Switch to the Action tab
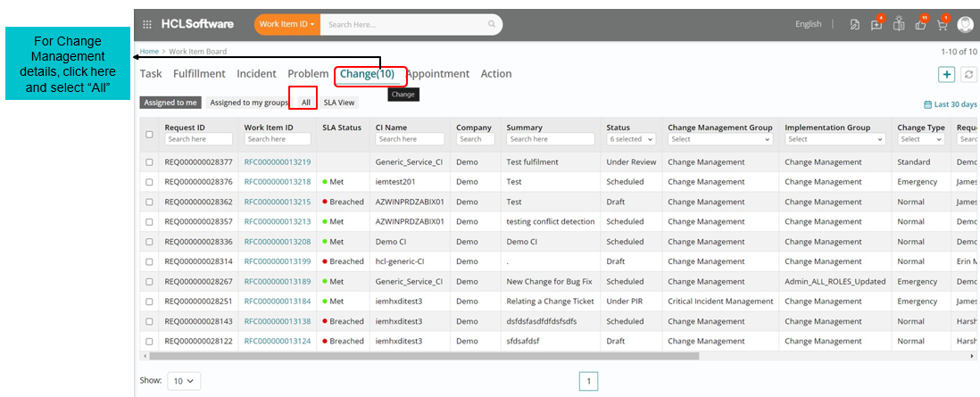Viewport: 980px width, 397px height. pos(496,74)
